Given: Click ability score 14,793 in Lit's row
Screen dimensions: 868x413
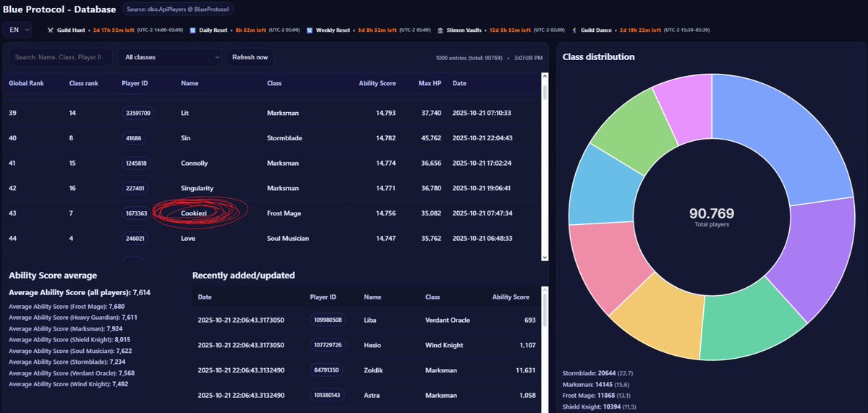Looking at the screenshot, I should pyautogui.click(x=386, y=113).
